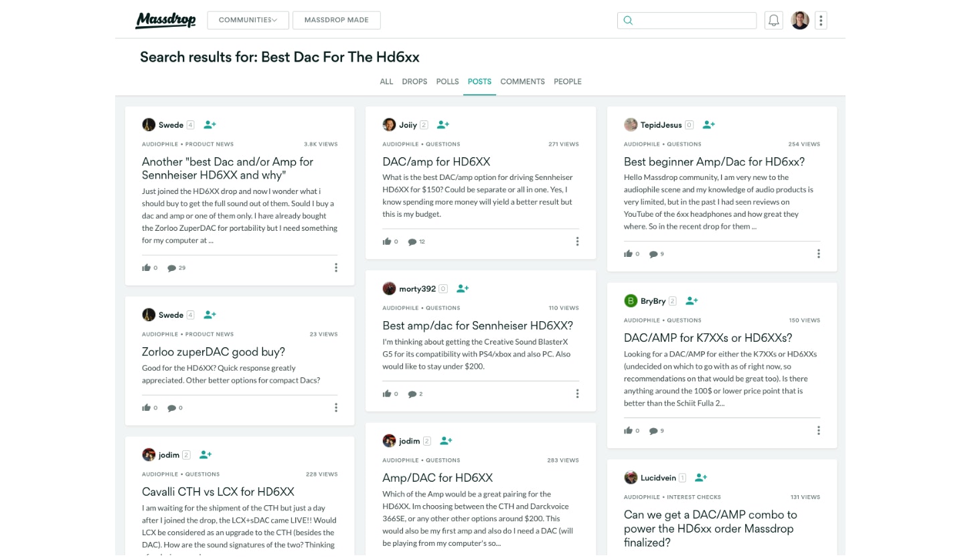
Task: Open the "Cavalli CTH vs LCX for HD6XX" post
Action: [x=218, y=492]
